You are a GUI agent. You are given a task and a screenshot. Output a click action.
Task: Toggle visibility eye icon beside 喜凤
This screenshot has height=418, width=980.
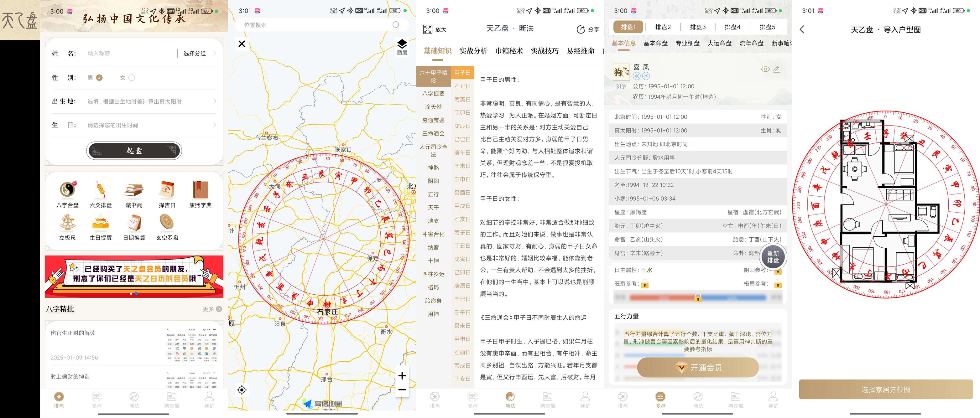765,69
